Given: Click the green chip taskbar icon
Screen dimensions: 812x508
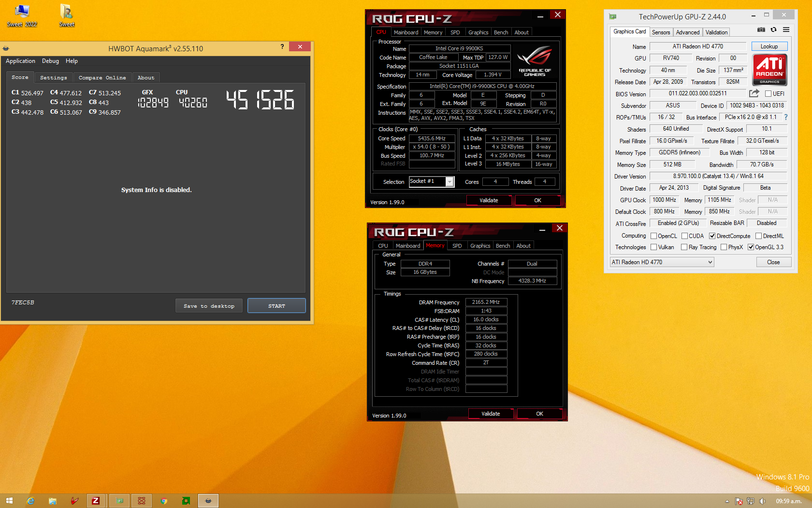Looking at the screenshot, I should coord(186,501).
